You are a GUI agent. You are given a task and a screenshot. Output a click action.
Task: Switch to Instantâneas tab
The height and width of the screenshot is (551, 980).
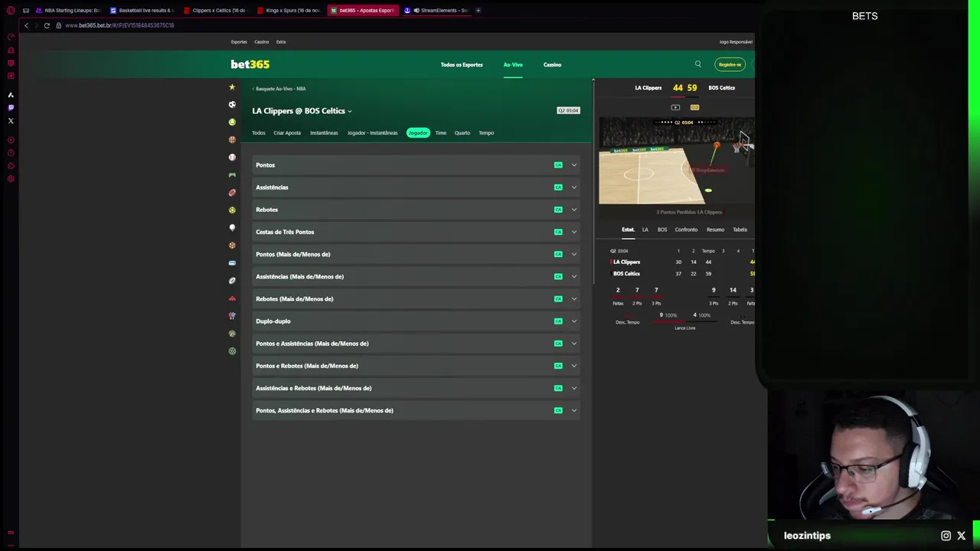click(324, 133)
